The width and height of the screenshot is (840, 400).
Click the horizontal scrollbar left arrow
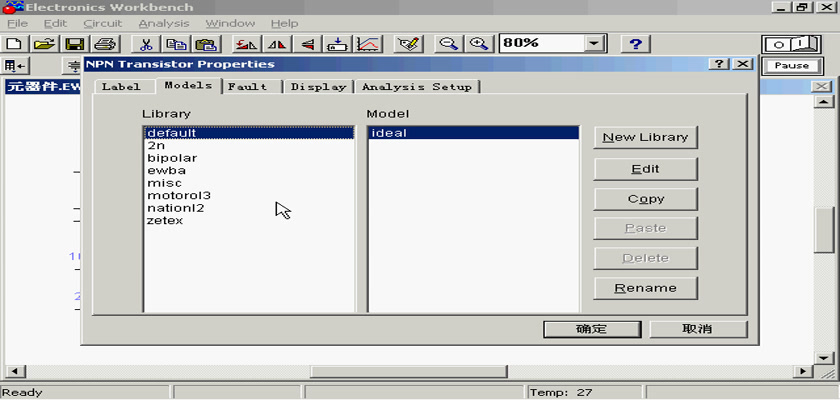point(14,371)
